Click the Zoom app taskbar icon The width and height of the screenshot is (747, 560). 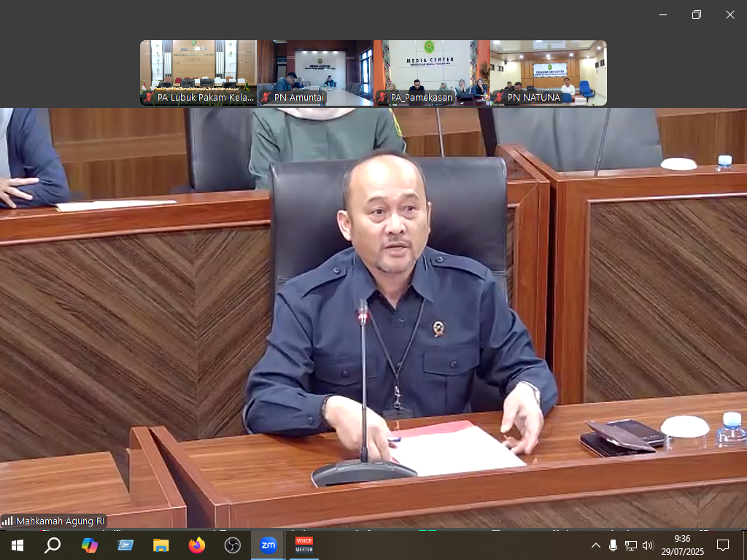pos(268,545)
